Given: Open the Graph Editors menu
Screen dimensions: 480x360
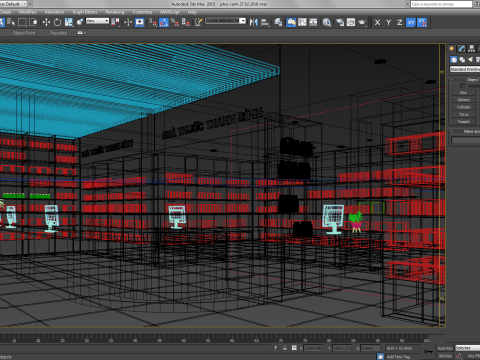Looking at the screenshot, I should point(85,12).
